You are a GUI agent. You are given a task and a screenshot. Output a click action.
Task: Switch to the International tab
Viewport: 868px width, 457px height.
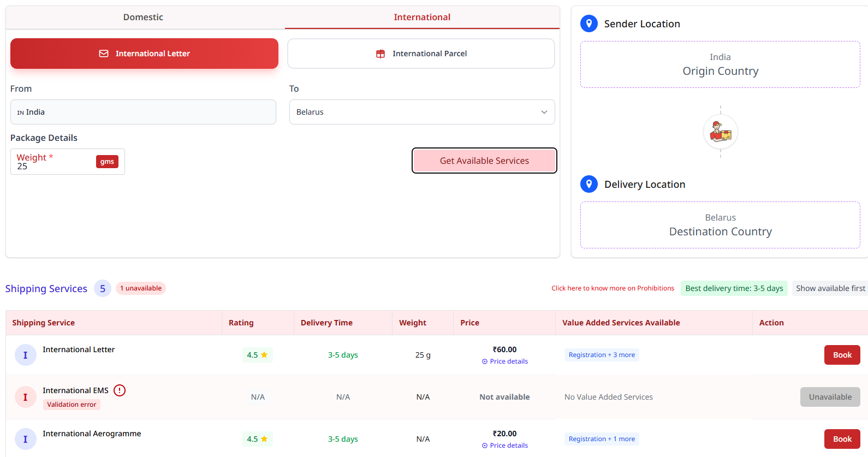422,17
